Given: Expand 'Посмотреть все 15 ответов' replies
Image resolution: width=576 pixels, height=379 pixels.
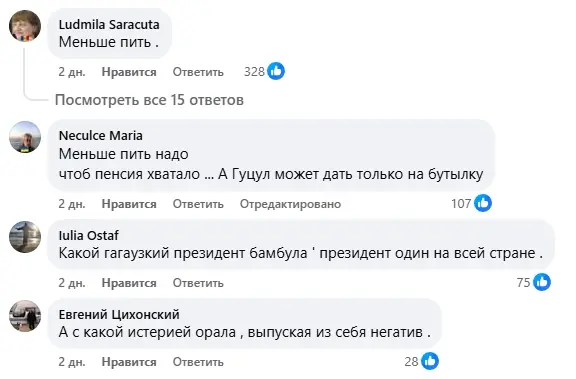Looking at the screenshot, I should click(149, 100).
